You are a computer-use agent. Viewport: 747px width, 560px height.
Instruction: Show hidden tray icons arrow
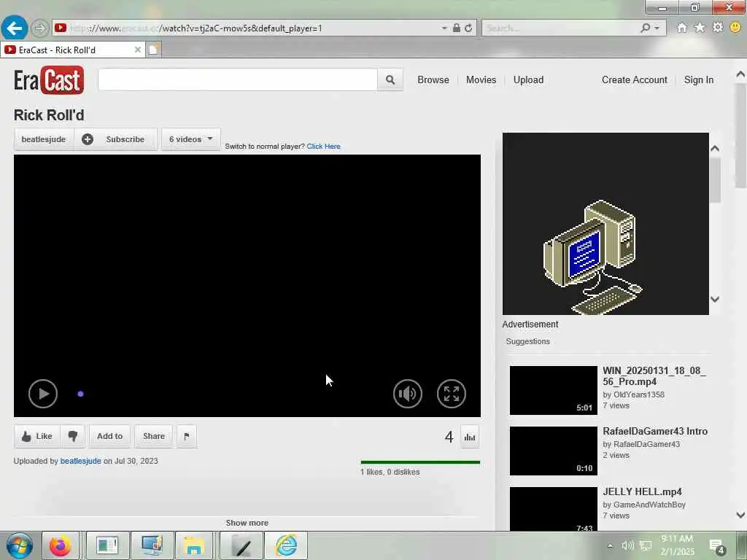[x=610, y=545]
